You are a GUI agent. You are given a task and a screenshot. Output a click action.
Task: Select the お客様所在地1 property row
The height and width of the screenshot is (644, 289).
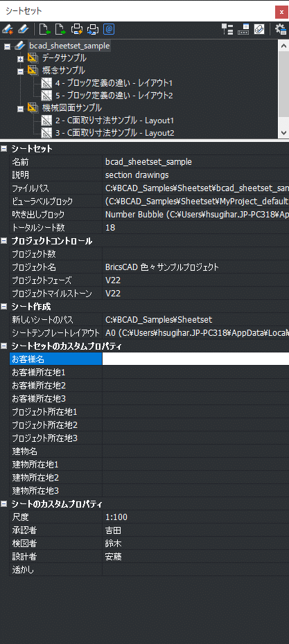(149, 372)
